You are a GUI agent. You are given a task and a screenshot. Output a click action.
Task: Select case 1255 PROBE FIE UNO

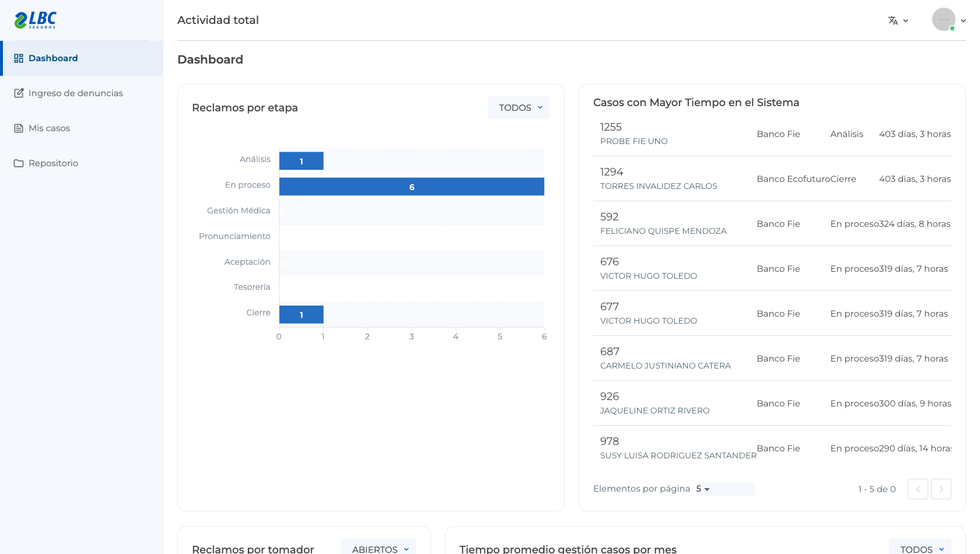pos(772,134)
